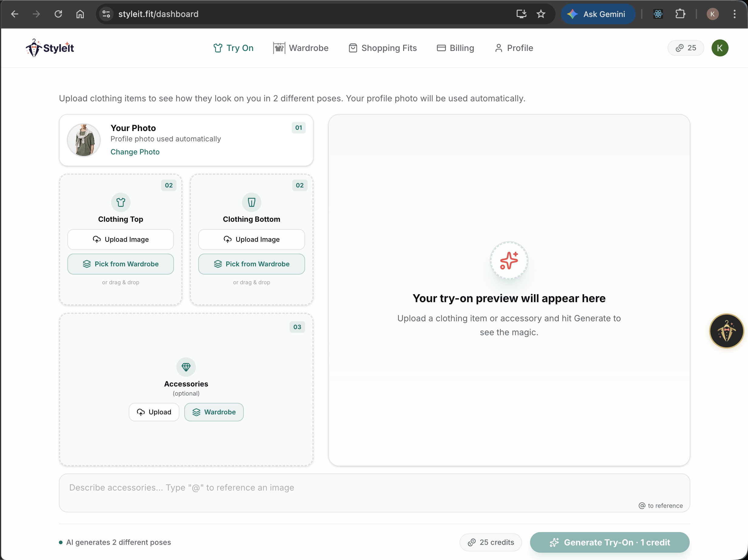The height and width of the screenshot is (560, 748).
Task: Click the install app icon in address bar
Action: pos(521,14)
